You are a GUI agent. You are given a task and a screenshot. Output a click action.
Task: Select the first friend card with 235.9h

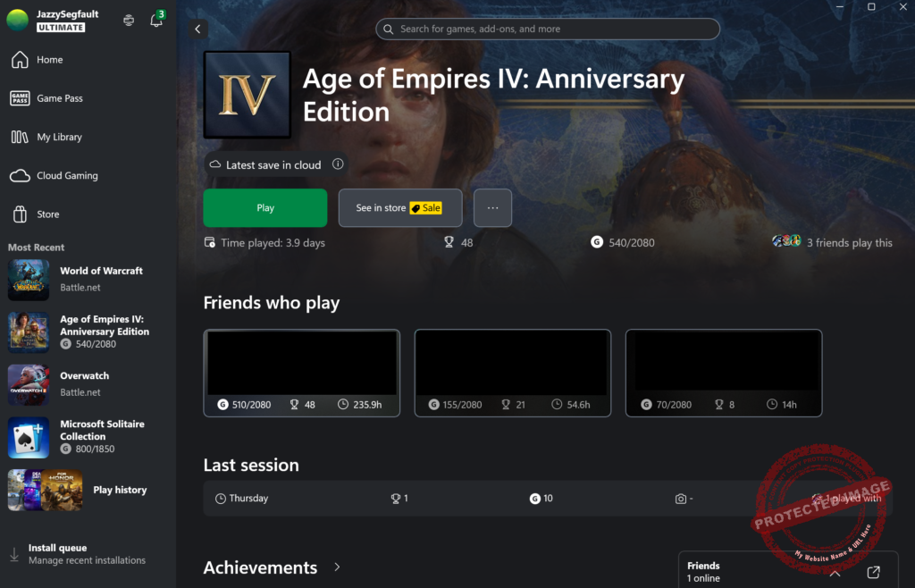click(x=301, y=372)
